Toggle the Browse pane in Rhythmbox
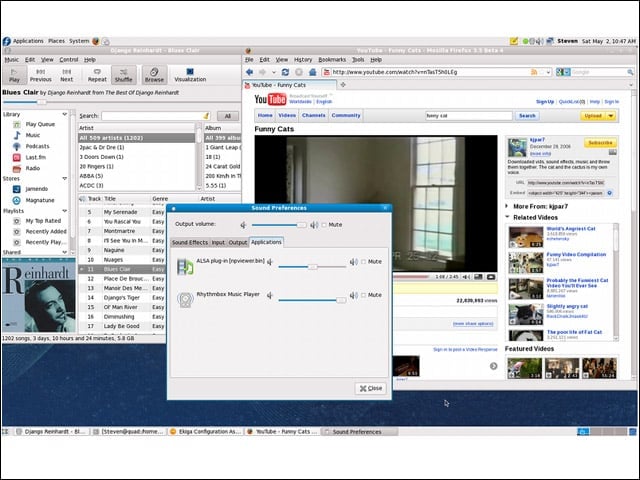Image resolution: width=640 pixels, height=480 pixels. tap(154, 75)
